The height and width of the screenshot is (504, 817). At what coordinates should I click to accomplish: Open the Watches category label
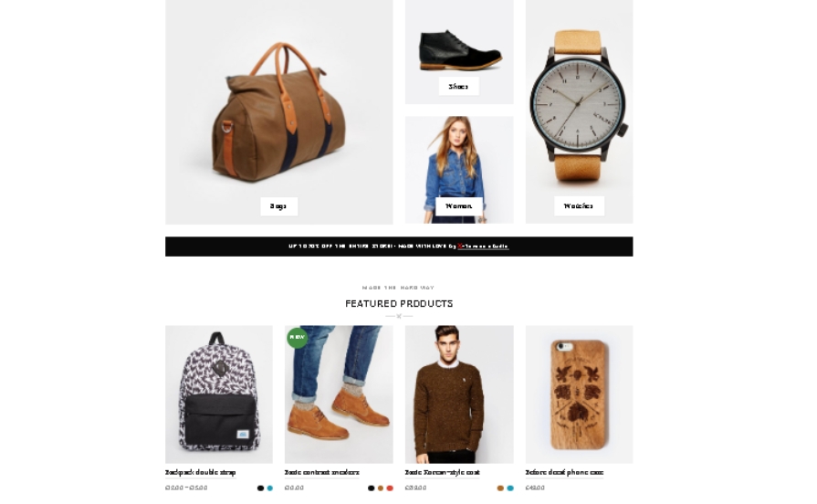click(x=579, y=205)
